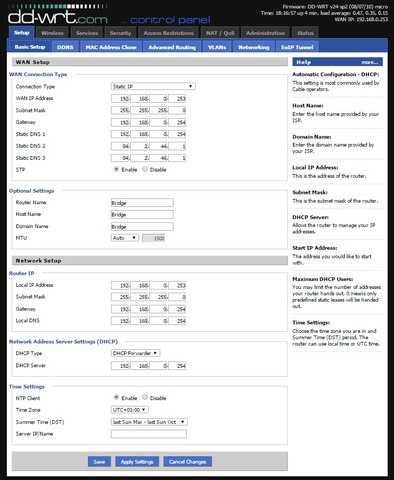Select the Setup main tab
This screenshot has width=394, height=480.
pos(21,33)
